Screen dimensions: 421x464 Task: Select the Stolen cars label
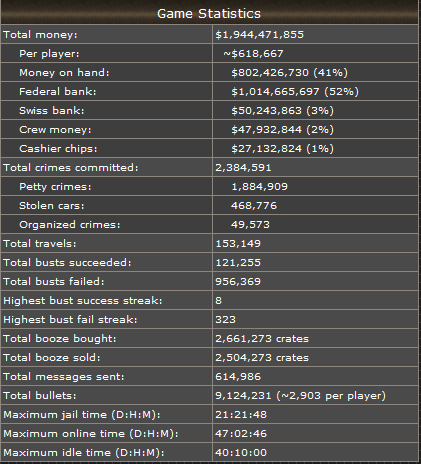(x=52, y=206)
